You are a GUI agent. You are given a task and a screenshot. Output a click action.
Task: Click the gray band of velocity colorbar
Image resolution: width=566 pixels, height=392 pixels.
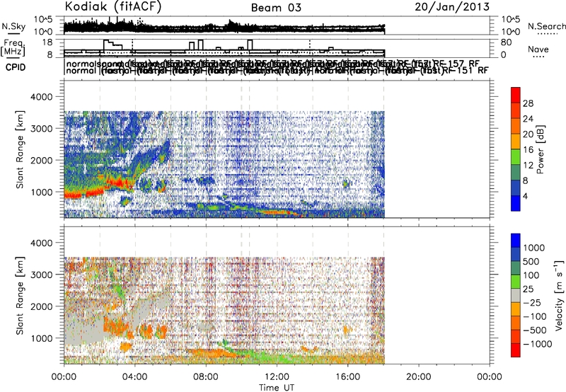point(516,295)
